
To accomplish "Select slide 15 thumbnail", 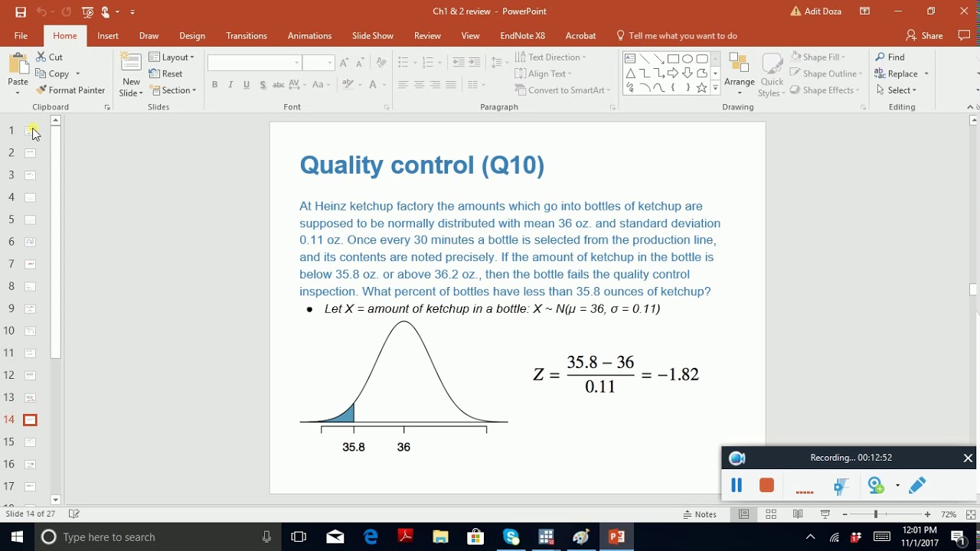I will (30, 442).
